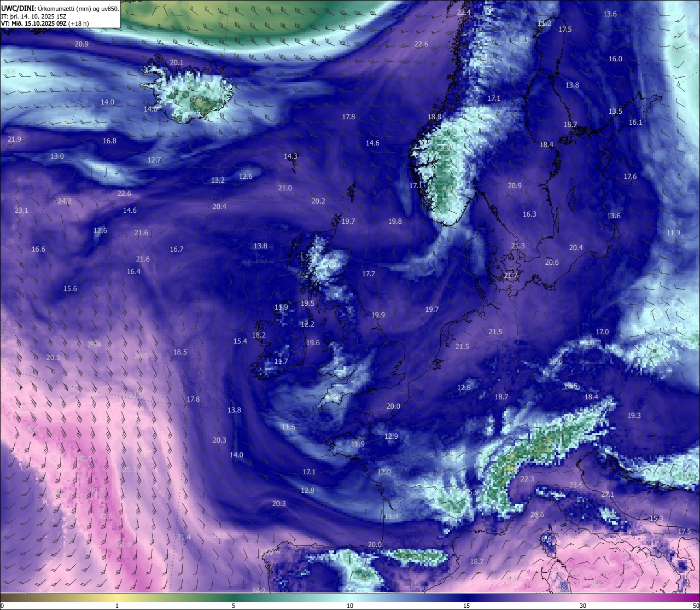The height and width of the screenshot is (610, 700).
Task: Click the 19.9 value label
Action: click(x=378, y=315)
